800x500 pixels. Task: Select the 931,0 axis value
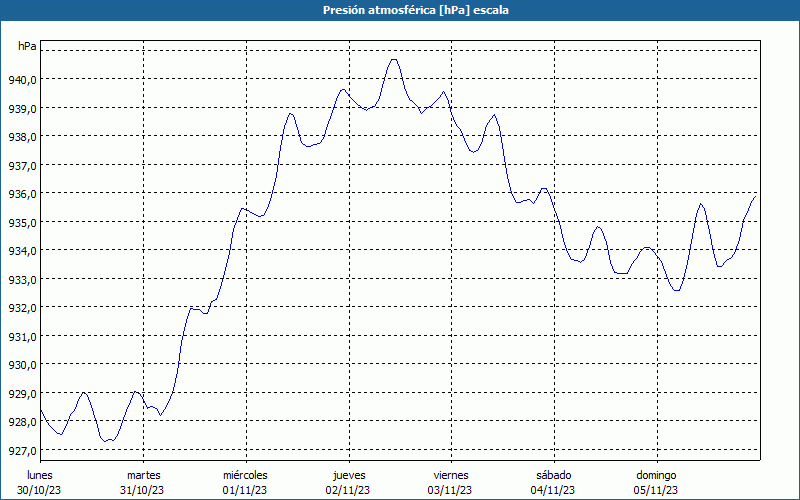pos(22,336)
